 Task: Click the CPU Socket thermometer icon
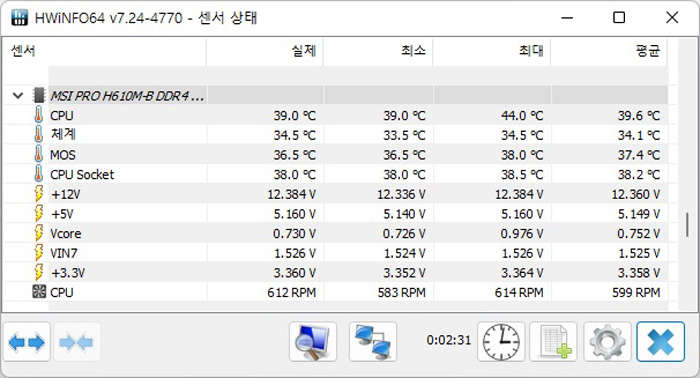[39, 174]
